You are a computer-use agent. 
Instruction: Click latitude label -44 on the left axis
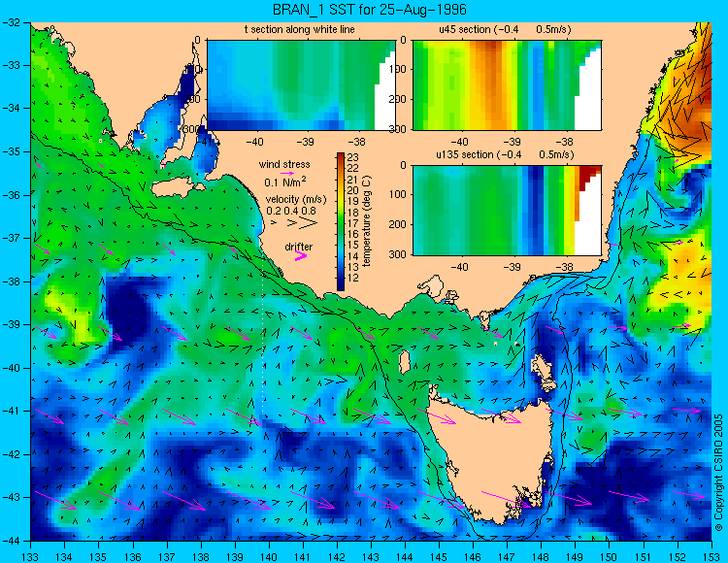(11, 541)
